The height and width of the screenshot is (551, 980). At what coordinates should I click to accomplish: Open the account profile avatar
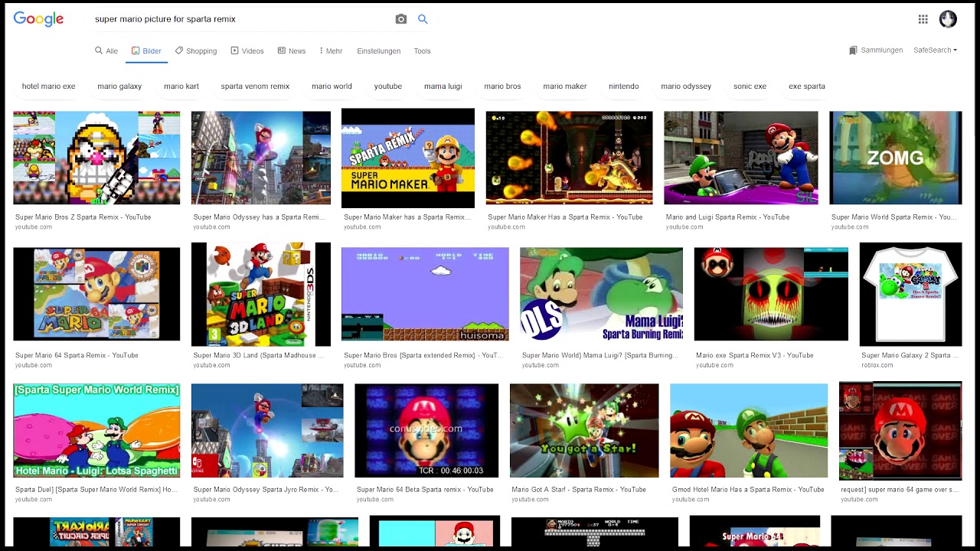click(x=948, y=19)
